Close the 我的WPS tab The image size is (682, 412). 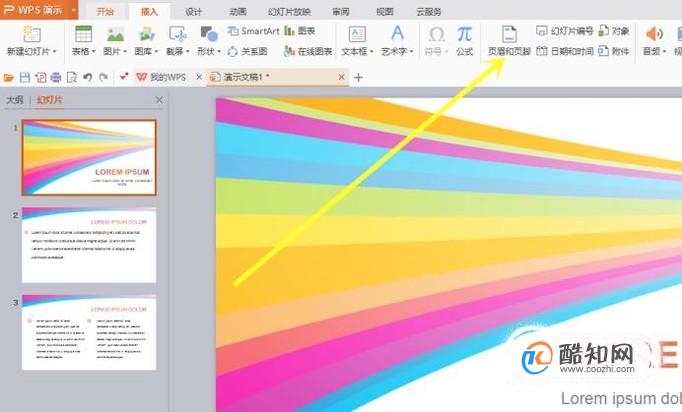tap(199, 77)
